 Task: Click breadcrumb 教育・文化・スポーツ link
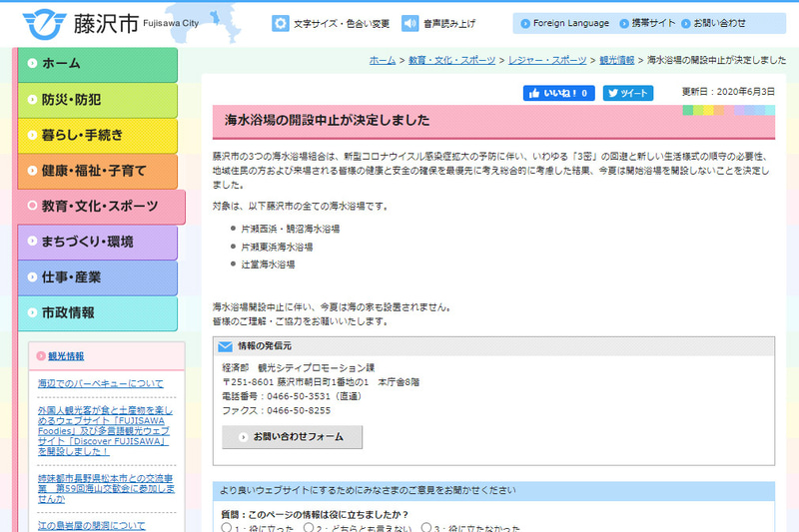[x=451, y=60]
